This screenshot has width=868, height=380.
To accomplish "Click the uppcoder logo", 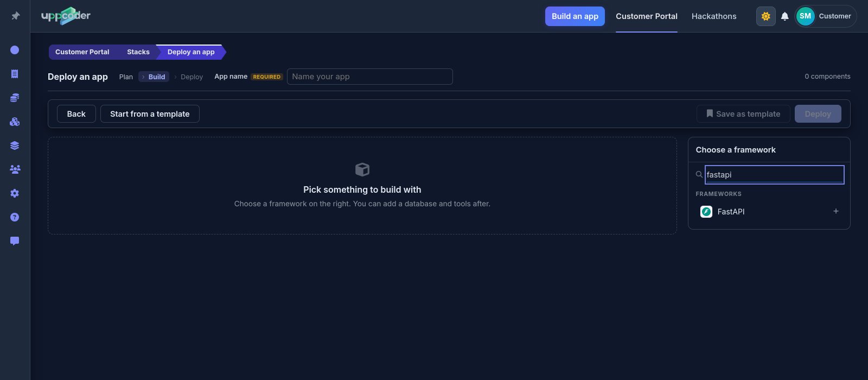I will (x=66, y=16).
